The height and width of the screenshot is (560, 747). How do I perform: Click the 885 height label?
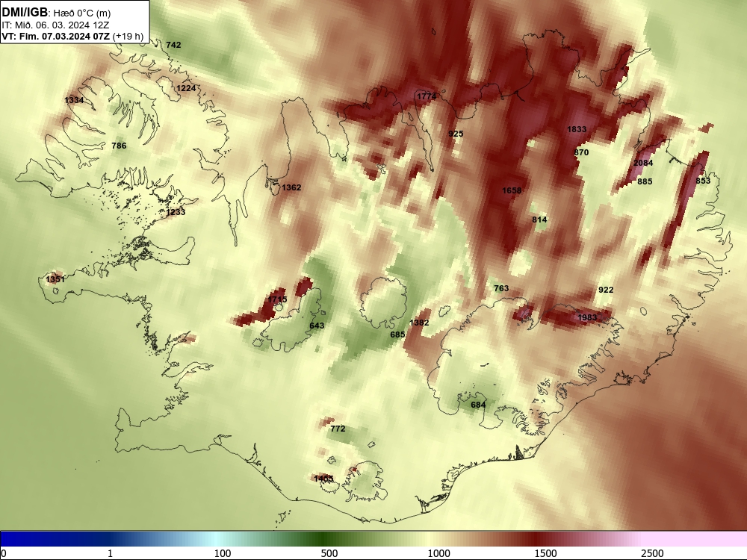point(645,181)
